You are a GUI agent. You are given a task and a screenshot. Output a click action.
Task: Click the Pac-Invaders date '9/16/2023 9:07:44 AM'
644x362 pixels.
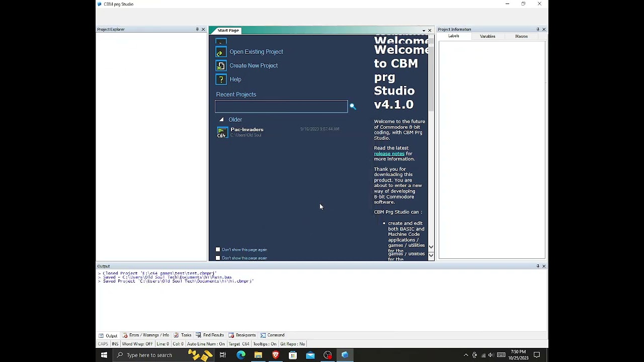coord(319,129)
